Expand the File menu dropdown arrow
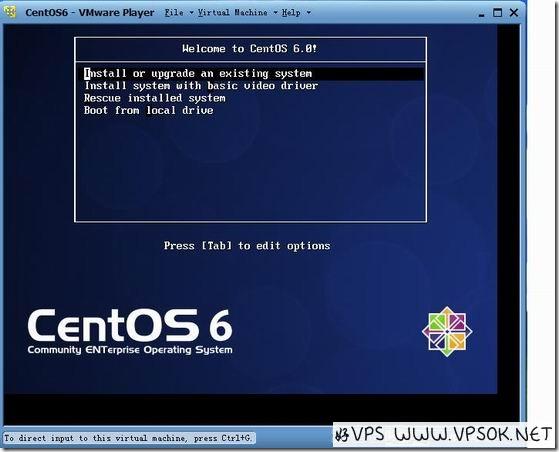Screen dimensions: 559x452 click(191, 13)
